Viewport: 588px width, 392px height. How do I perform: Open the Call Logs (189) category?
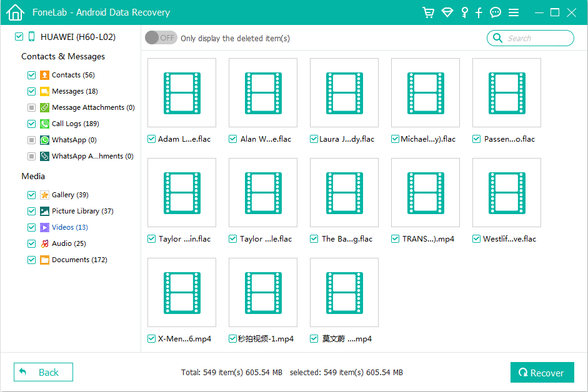[76, 124]
